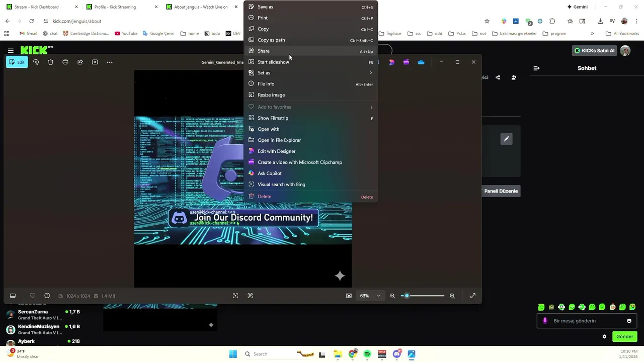Viewport: 644px width, 362px height.
Task: Click the Edit button in Photos toolbar
Action: [x=17, y=62]
